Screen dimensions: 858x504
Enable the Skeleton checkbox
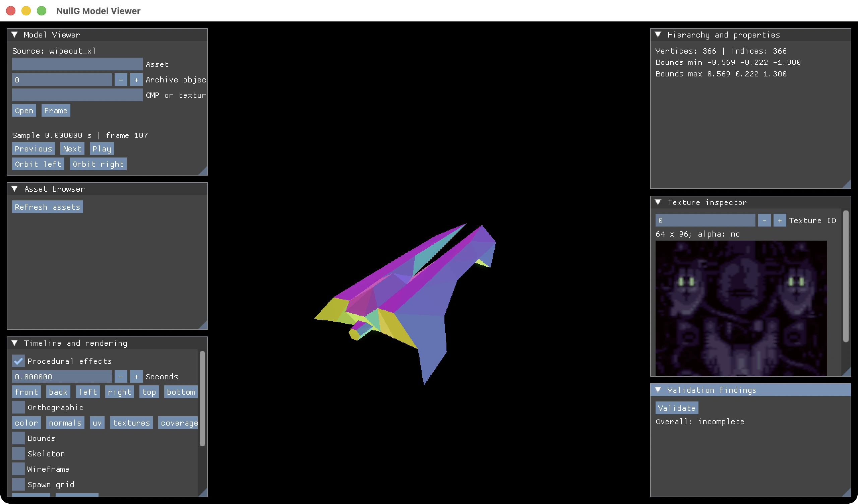18,454
